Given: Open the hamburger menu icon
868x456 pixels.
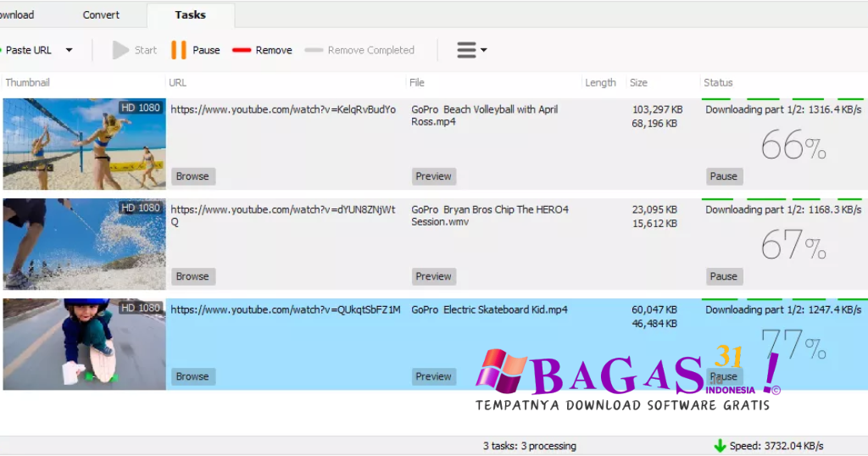Looking at the screenshot, I should pos(466,50).
